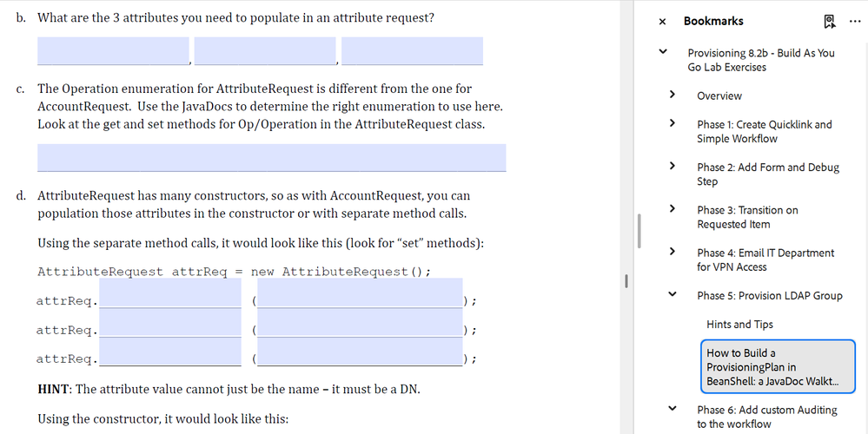Click the Operation enumeration answer field

271,157
